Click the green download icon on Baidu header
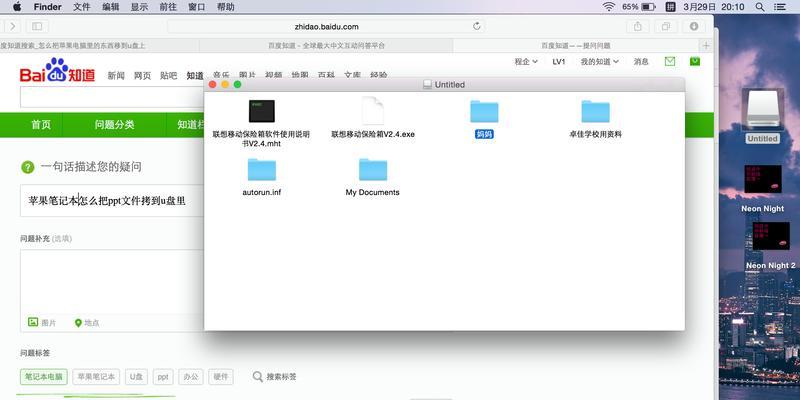This screenshot has width=800, height=400. click(x=695, y=61)
